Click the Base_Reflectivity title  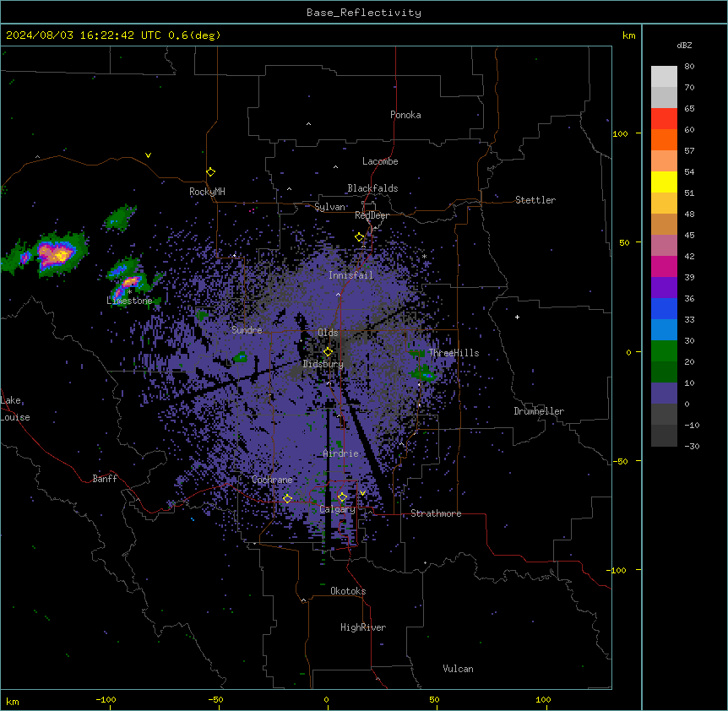click(x=364, y=13)
